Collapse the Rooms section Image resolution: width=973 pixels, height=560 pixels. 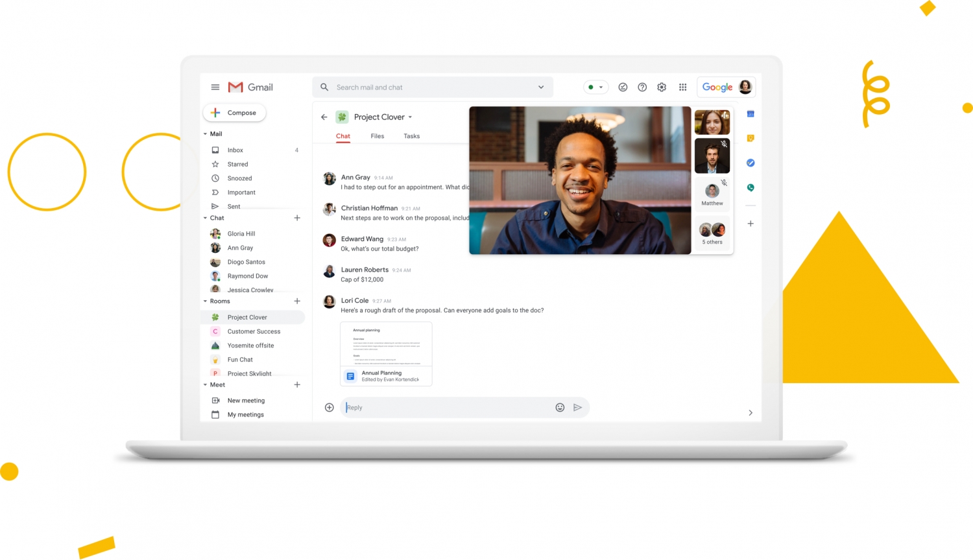[x=205, y=301]
